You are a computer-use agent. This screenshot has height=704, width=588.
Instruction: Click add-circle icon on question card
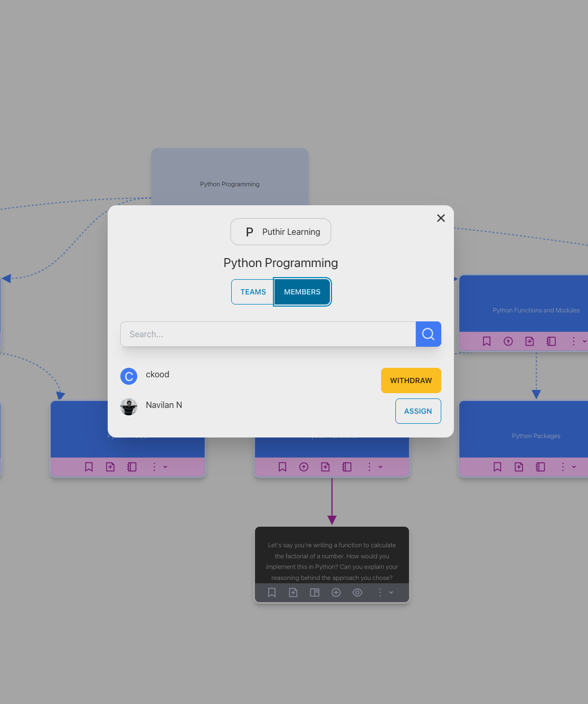pos(336,593)
